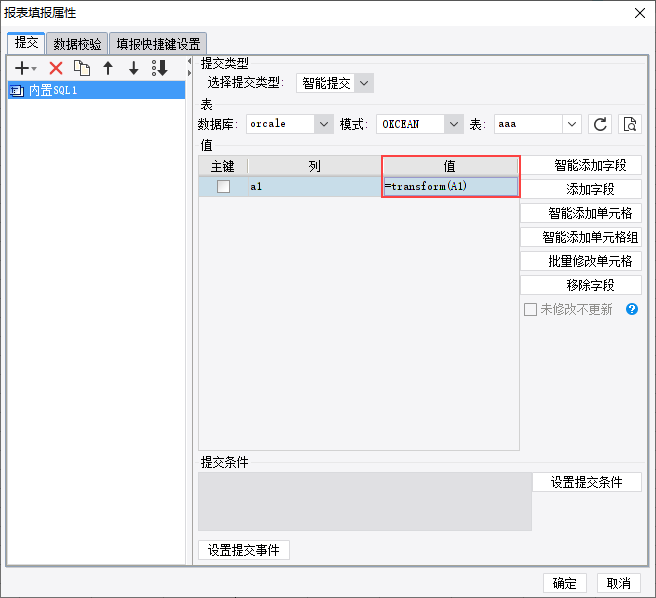This screenshot has height=598, width=656.
Task: Click the gray 提交条件 text area
Action: coord(365,502)
